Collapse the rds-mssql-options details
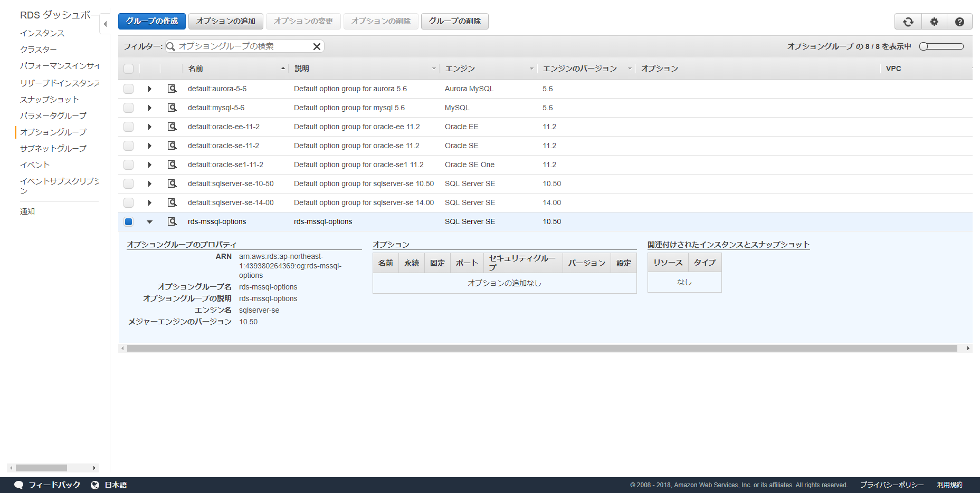The width and height of the screenshot is (980, 493). 149,221
